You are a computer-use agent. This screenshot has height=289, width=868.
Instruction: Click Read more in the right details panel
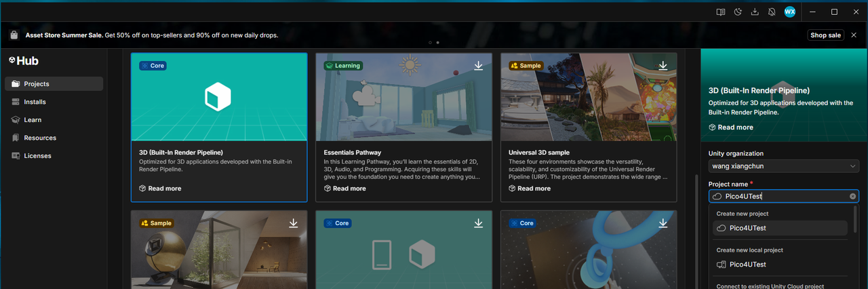(730, 128)
